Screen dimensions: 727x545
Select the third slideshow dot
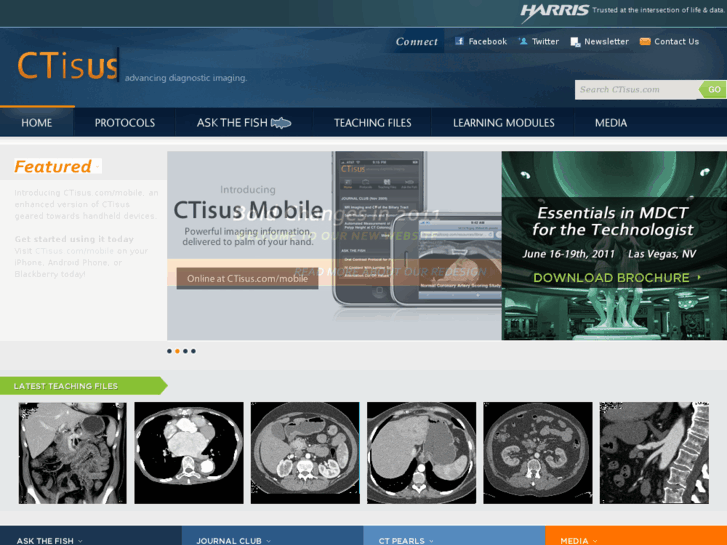pos(185,351)
